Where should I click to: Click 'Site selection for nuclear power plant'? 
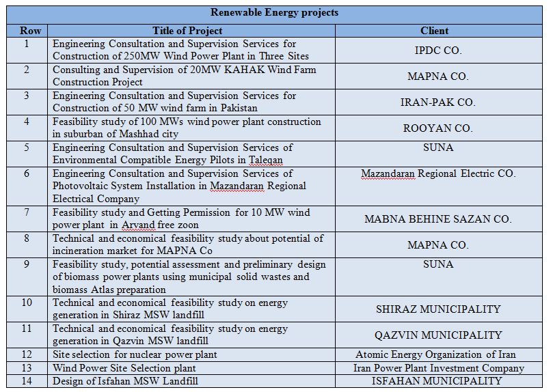(x=135, y=354)
